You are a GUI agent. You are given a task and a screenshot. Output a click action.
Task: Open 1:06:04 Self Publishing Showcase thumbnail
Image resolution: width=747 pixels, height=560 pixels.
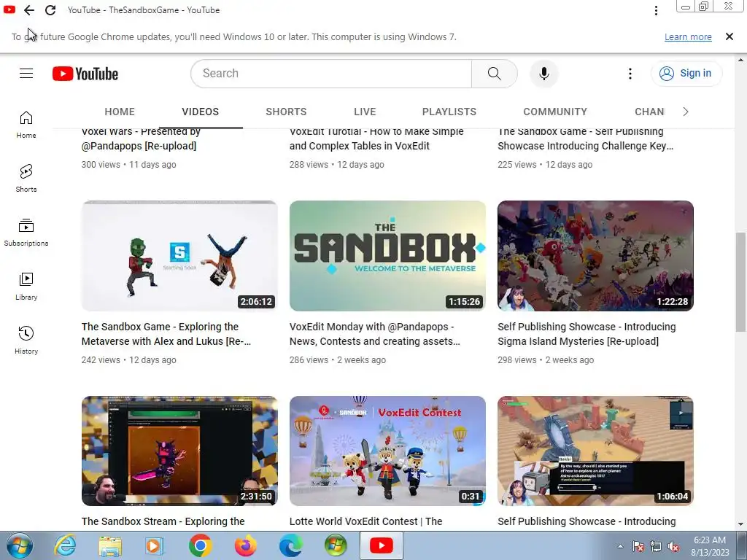(595, 451)
